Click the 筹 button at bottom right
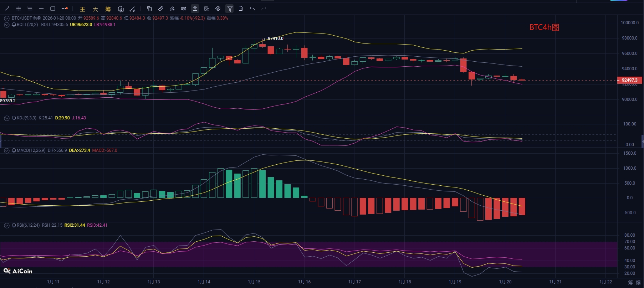This screenshot has width=644, height=288. 630,282
